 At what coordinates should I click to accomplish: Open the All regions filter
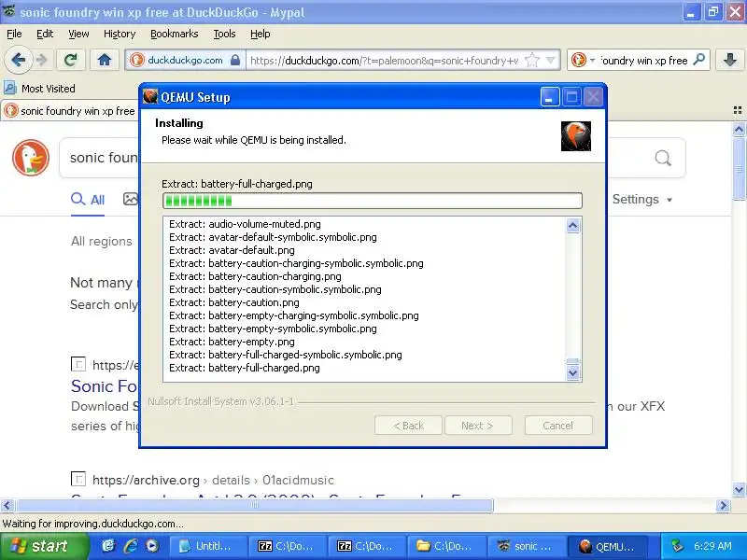(102, 242)
